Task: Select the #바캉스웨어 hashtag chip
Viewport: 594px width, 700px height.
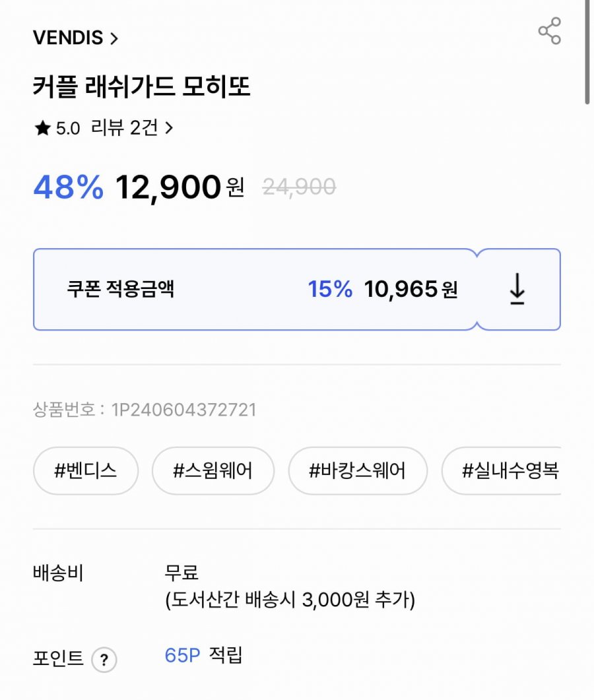Action: click(358, 470)
